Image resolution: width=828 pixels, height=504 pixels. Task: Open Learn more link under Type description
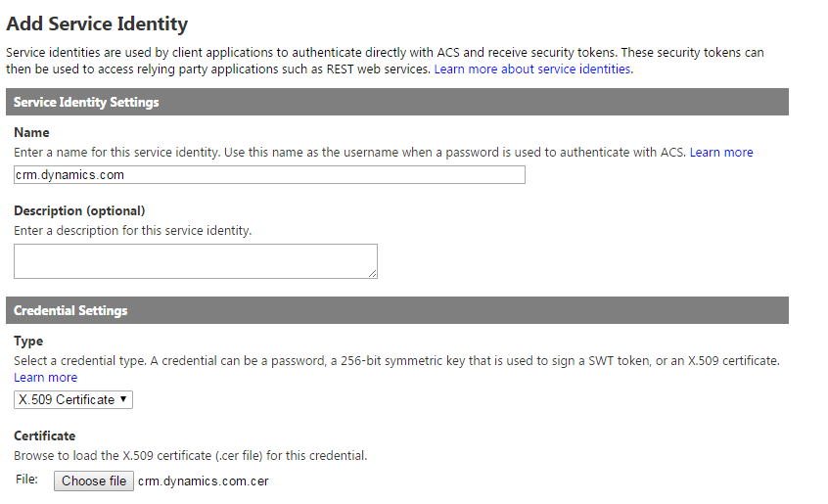[x=45, y=378]
